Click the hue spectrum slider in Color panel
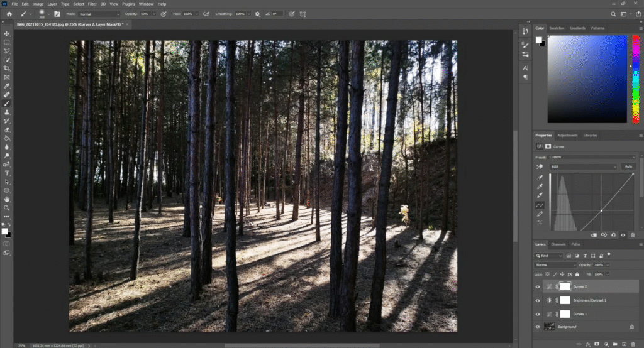 pyautogui.click(x=635, y=79)
